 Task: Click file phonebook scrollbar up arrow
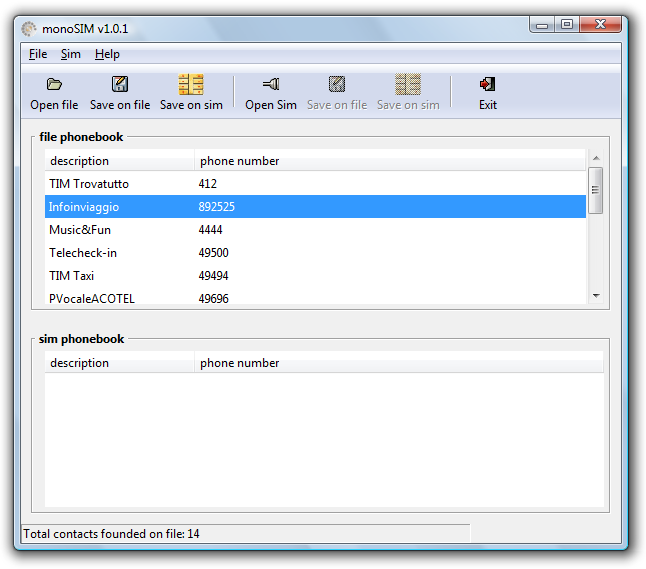[x=596, y=158]
